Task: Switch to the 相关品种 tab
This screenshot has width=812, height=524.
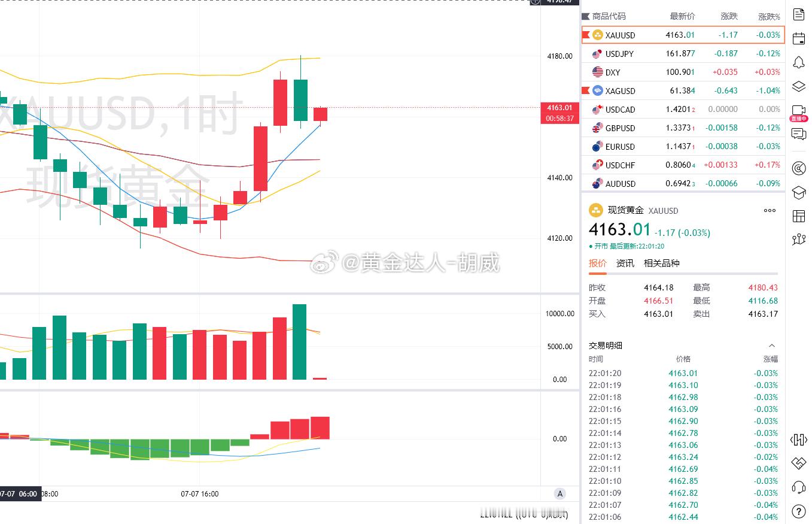Action: pos(661,263)
